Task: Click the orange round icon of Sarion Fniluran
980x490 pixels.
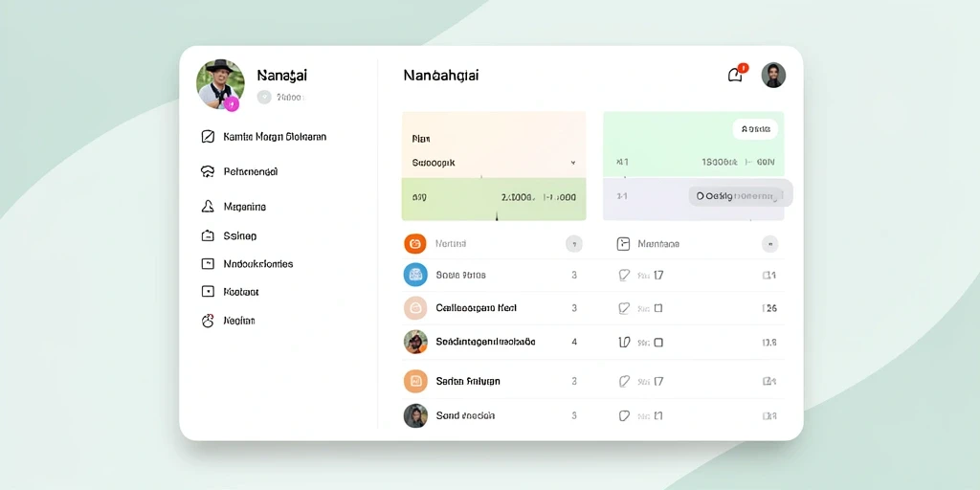Action: pos(415,381)
